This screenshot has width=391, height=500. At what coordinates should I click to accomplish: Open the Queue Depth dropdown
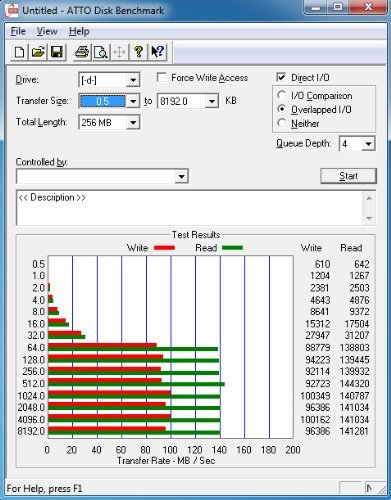coord(368,144)
